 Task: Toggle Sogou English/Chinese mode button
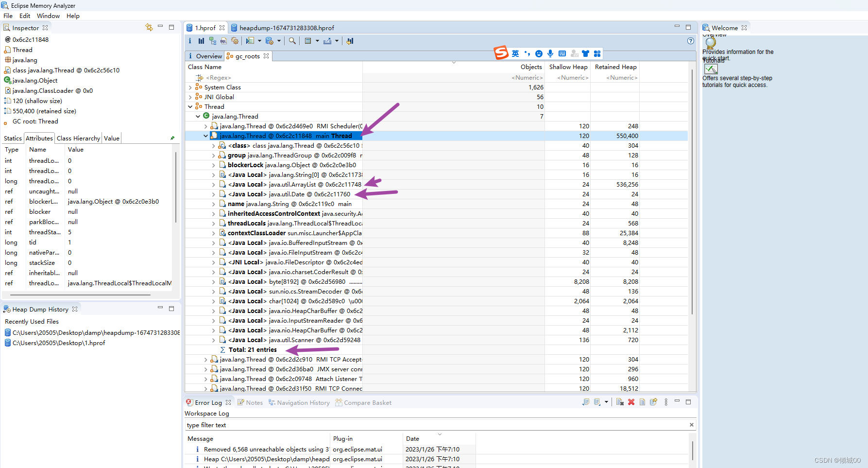[x=515, y=53]
